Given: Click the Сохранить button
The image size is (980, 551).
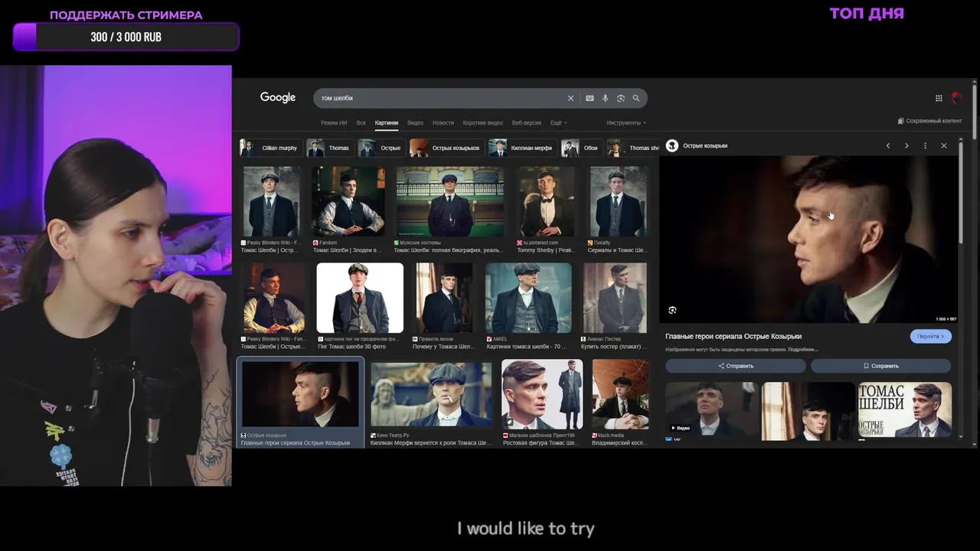Looking at the screenshot, I should [881, 366].
